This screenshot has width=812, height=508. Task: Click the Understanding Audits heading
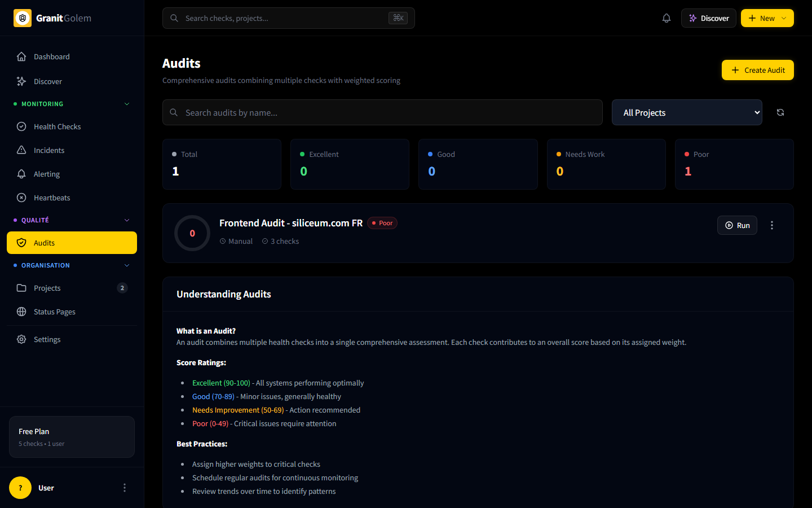[224, 294]
